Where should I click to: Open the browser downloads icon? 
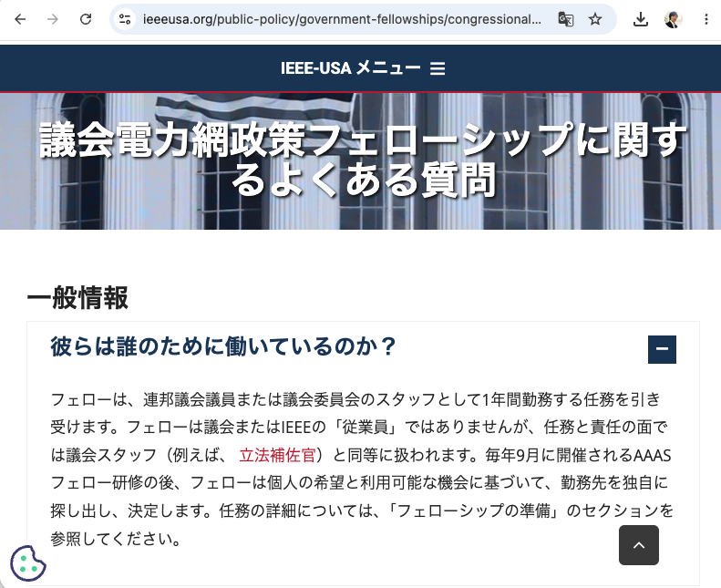pyautogui.click(x=641, y=19)
